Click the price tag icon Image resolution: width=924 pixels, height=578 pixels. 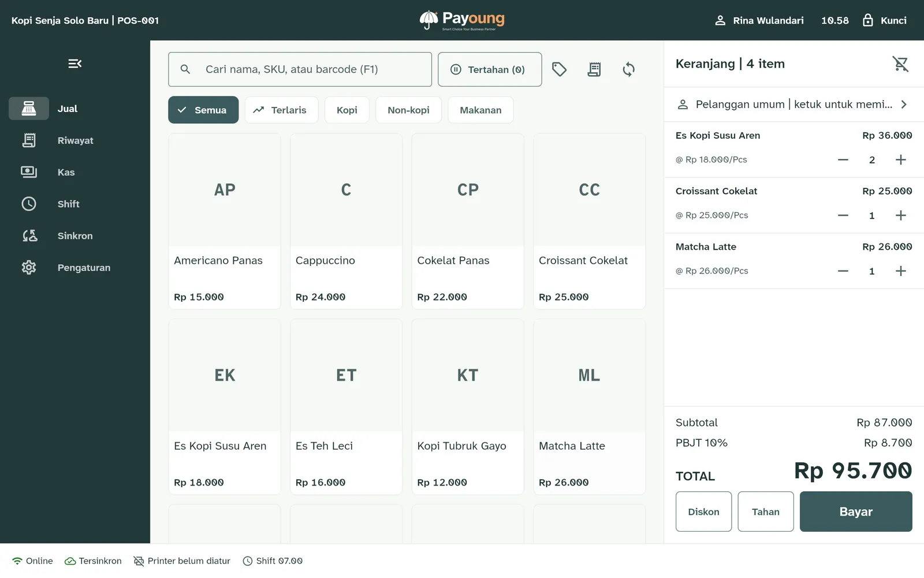[x=559, y=69]
